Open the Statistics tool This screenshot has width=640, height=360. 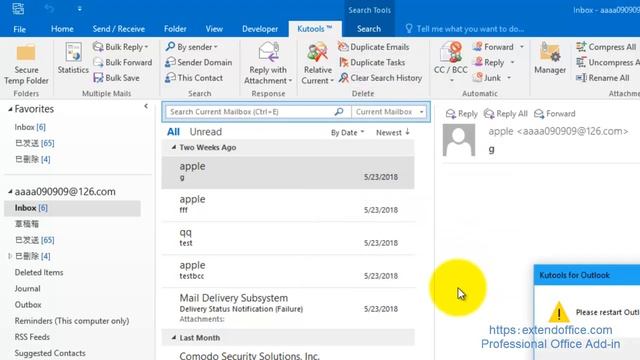[x=73, y=58]
